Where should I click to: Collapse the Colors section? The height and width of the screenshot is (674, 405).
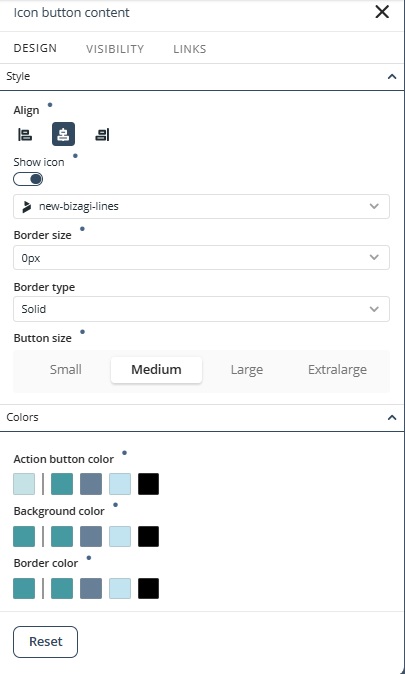(392, 417)
